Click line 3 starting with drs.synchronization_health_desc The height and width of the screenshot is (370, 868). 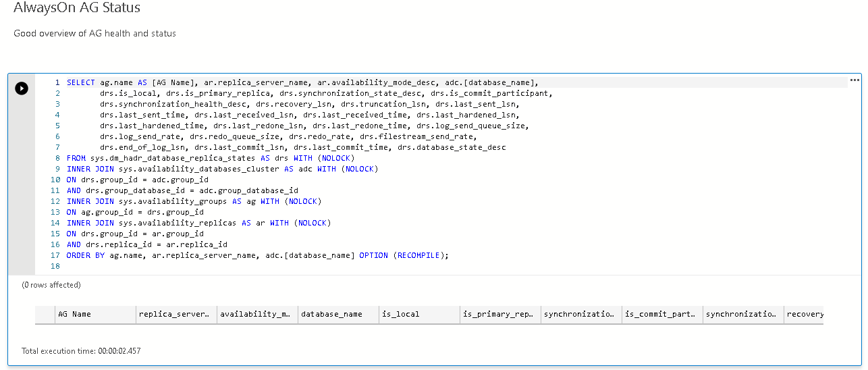[x=310, y=104]
